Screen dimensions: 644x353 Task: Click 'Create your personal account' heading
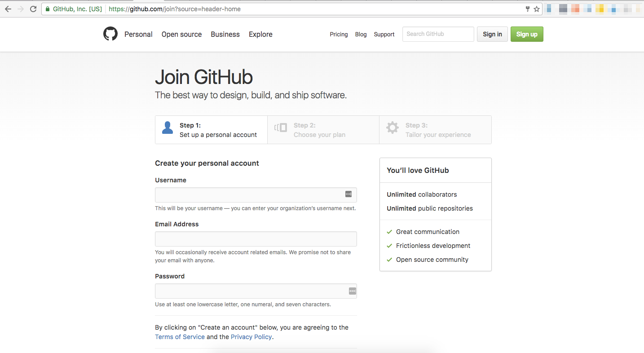coord(207,163)
